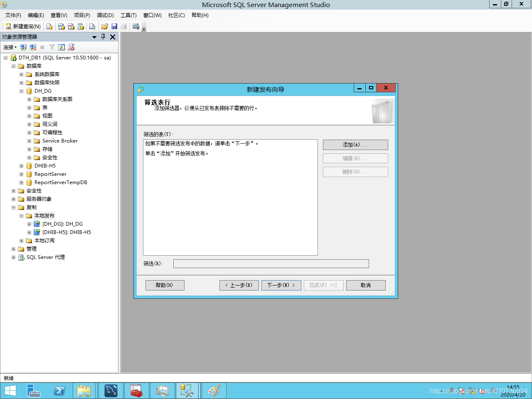
Task: Click the Activity Monitor toolbar icon
Action: [136, 26]
